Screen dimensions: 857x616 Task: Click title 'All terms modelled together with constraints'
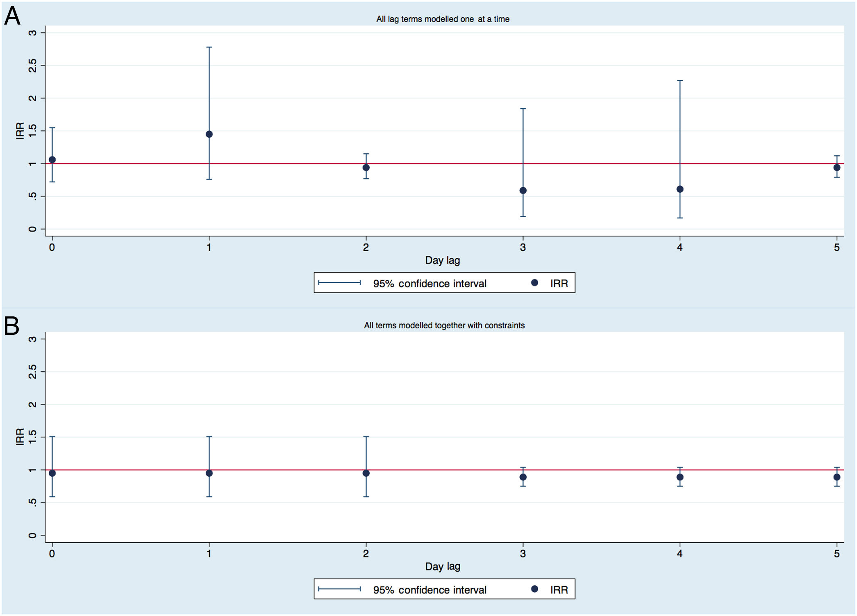coord(444,325)
